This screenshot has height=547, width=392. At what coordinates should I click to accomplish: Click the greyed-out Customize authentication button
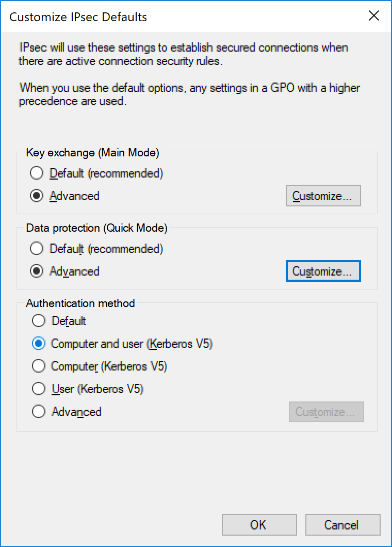tap(326, 412)
